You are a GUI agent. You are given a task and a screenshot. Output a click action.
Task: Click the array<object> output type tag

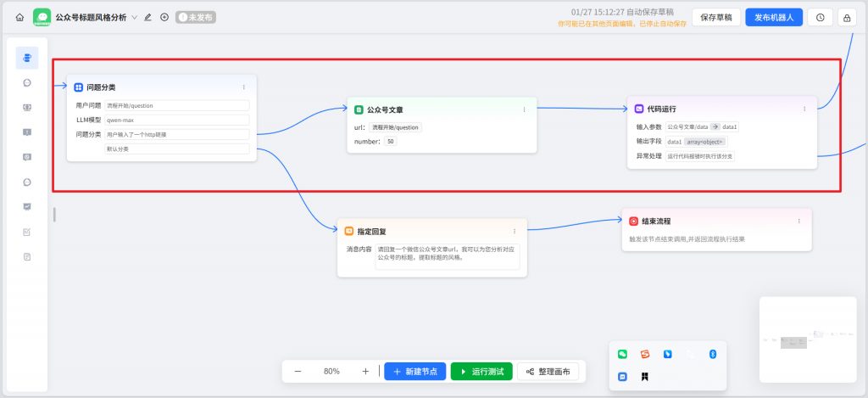click(704, 142)
